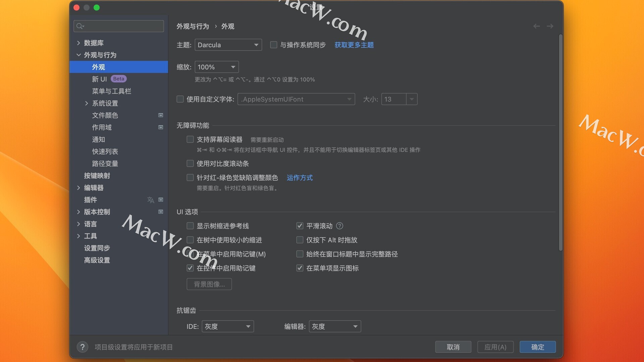Toggle 在树中使用较小的缩进 checkbox
Screen dimensions: 644x362
[x=190, y=240]
